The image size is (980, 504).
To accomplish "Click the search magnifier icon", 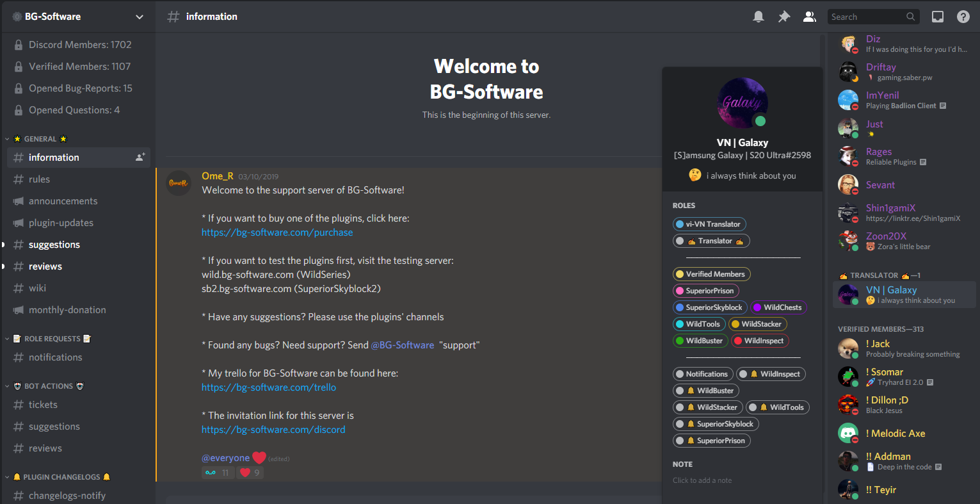I will 910,17.
